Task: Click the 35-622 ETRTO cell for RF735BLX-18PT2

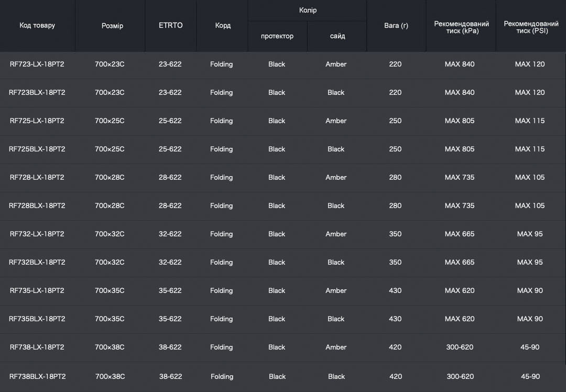Action: [x=170, y=319]
